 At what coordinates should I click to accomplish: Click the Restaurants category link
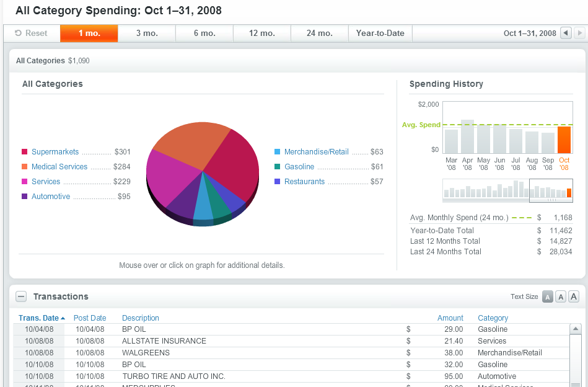pyautogui.click(x=304, y=182)
